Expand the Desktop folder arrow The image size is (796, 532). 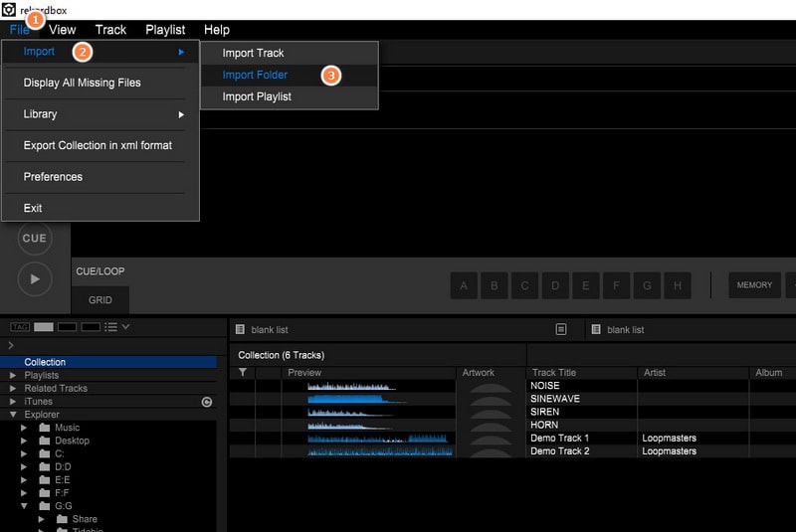point(24,441)
